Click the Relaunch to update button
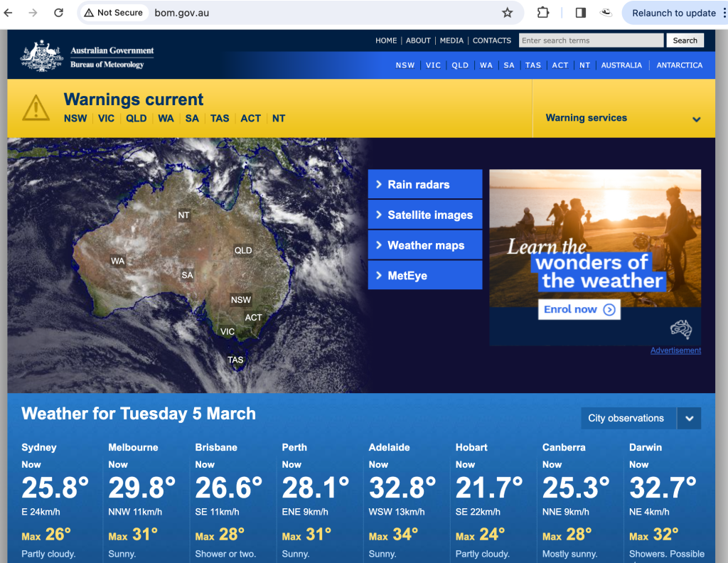 point(673,13)
